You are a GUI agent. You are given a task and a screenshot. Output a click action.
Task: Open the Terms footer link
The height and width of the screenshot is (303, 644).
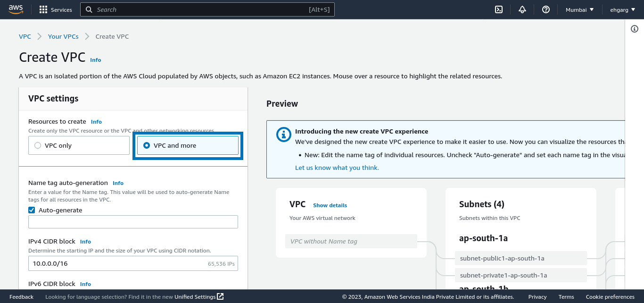(566, 297)
